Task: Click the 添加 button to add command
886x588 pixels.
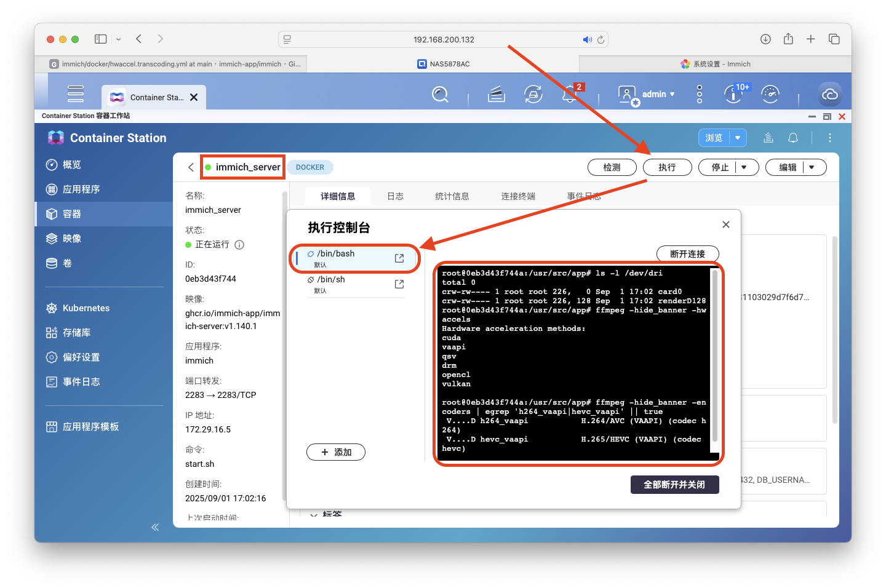Action: click(336, 452)
